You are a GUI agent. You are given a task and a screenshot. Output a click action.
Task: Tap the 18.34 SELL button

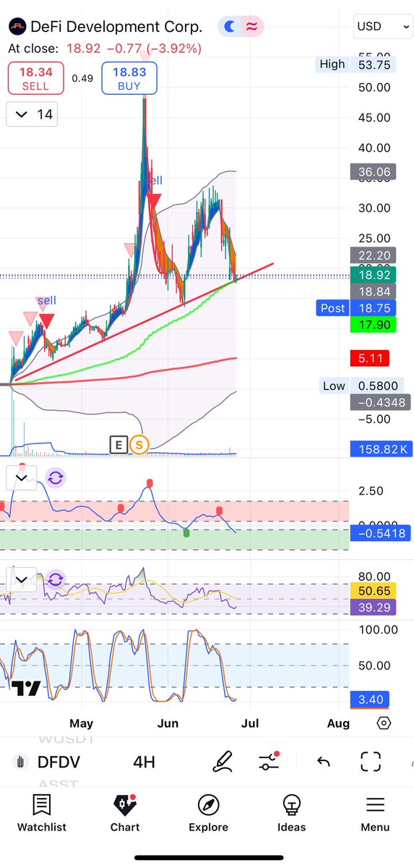coord(35,78)
